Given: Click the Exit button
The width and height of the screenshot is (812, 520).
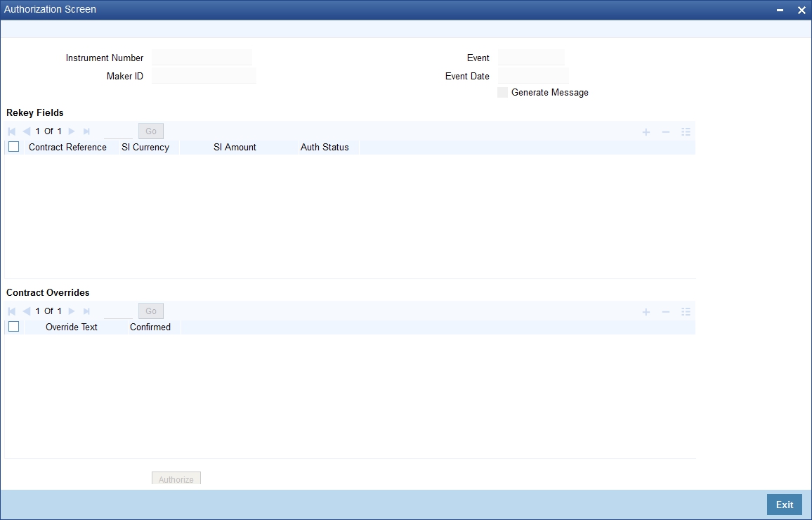Looking at the screenshot, I should coord(784,505).
